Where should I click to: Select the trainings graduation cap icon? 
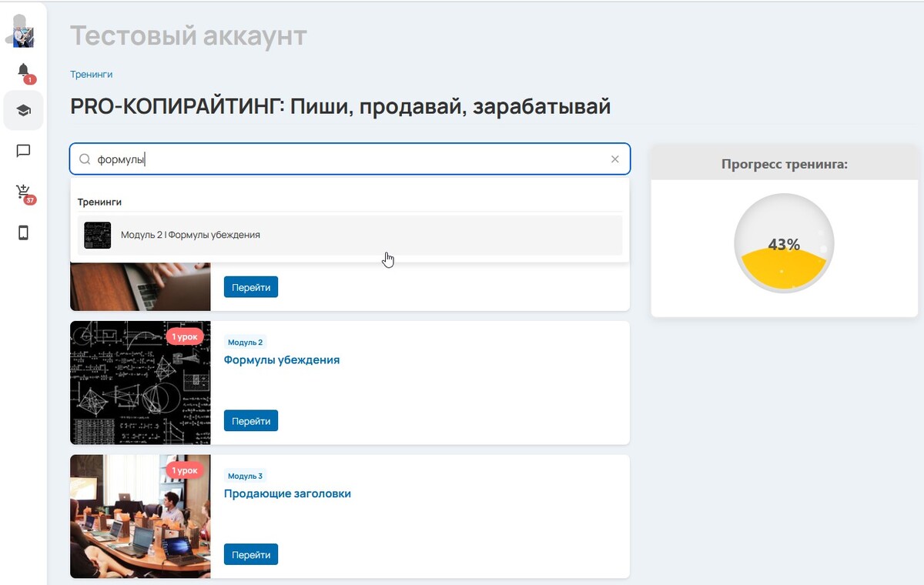point(23,111)
